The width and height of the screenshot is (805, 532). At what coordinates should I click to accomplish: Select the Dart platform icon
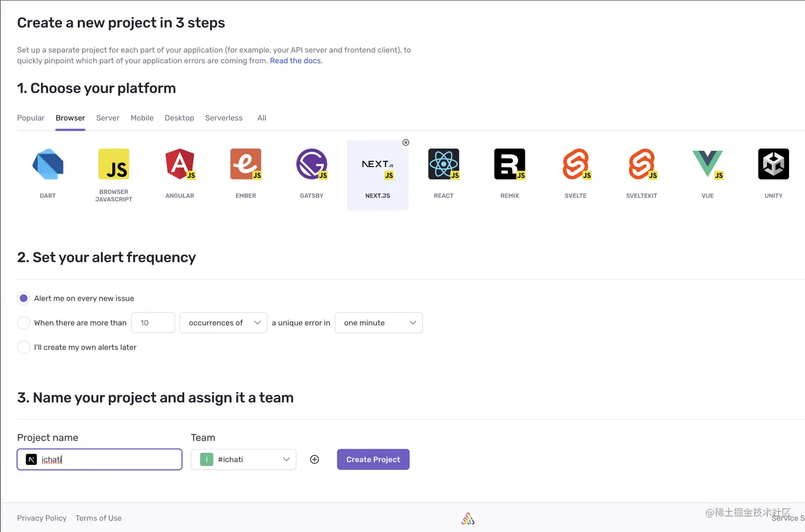tap(48, 164)
